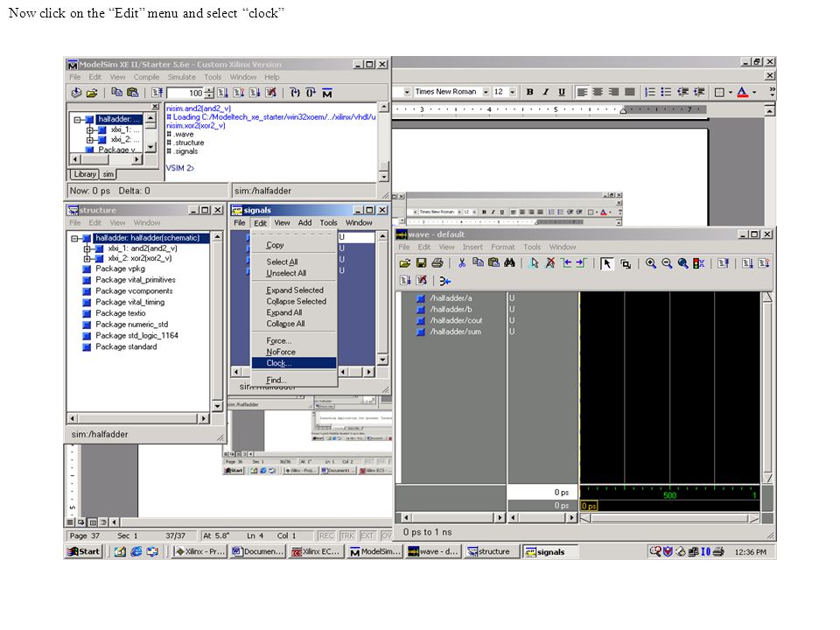Click the bullet list icon in Word toolbar

pos(666,92)
